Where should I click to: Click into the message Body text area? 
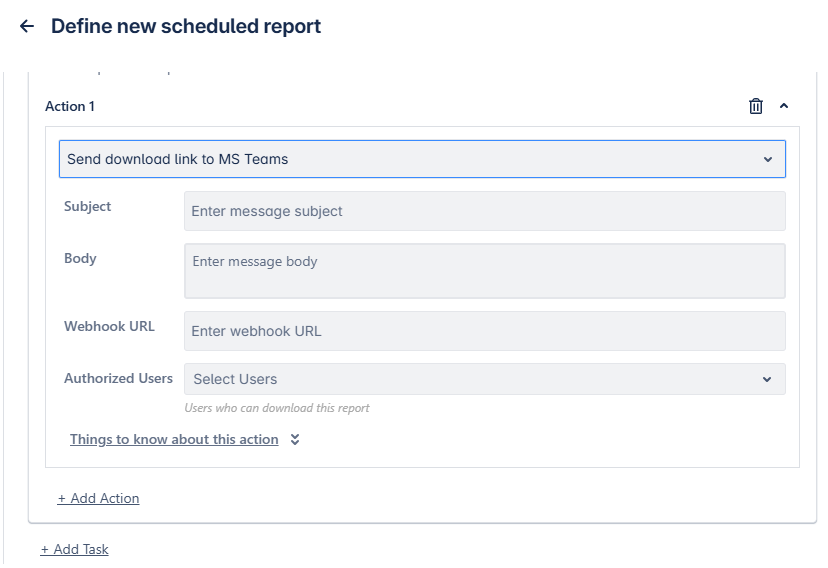pos(484,270)
